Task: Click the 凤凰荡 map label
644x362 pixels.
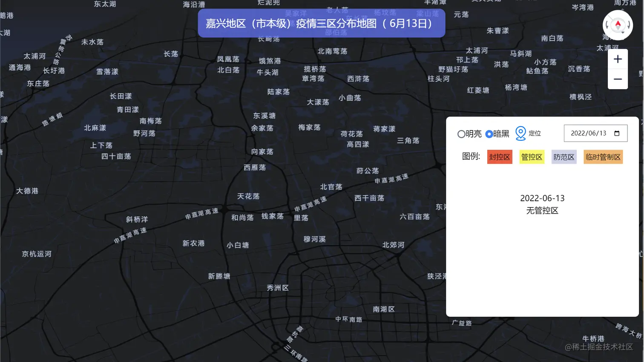Action: click(x=228, y=59)
